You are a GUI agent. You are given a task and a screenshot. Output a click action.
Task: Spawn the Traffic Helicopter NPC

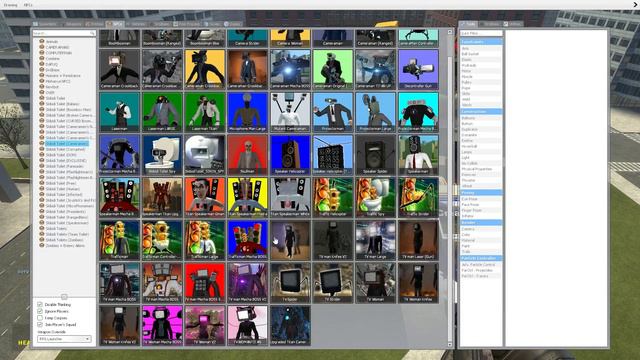tap(333, 197)
